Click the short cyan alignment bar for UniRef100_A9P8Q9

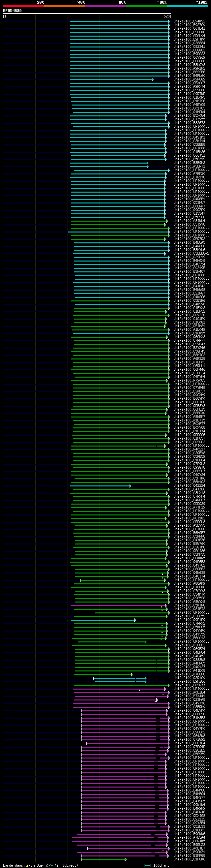point(111,79)
